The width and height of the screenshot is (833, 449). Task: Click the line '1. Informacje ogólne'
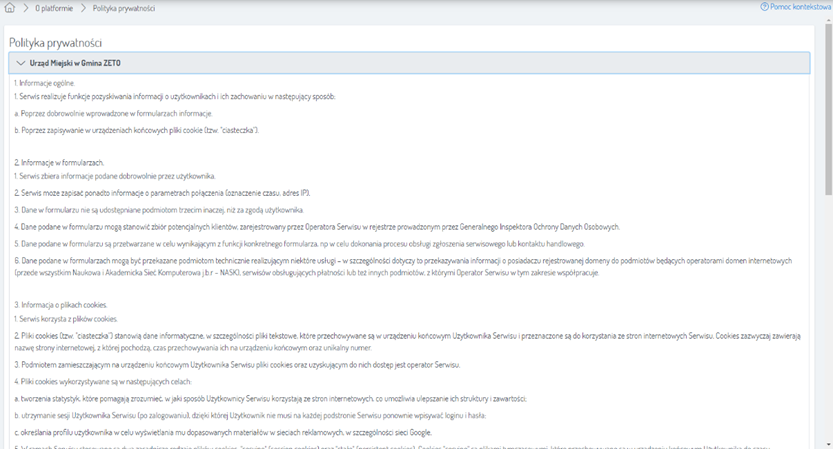click(44, 83)
